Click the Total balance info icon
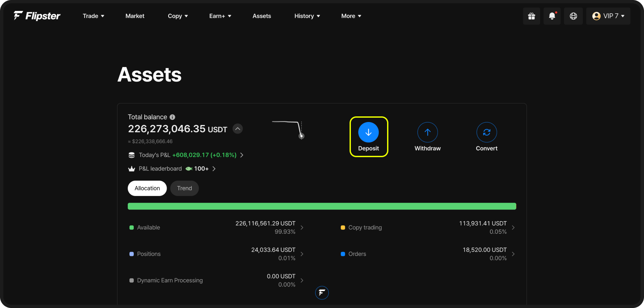This screenshot has width=644, height=308. click(172, 117)
